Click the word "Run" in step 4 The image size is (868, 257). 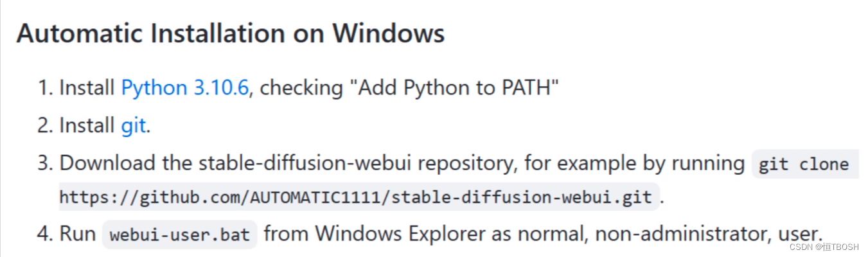pos(77,233)
